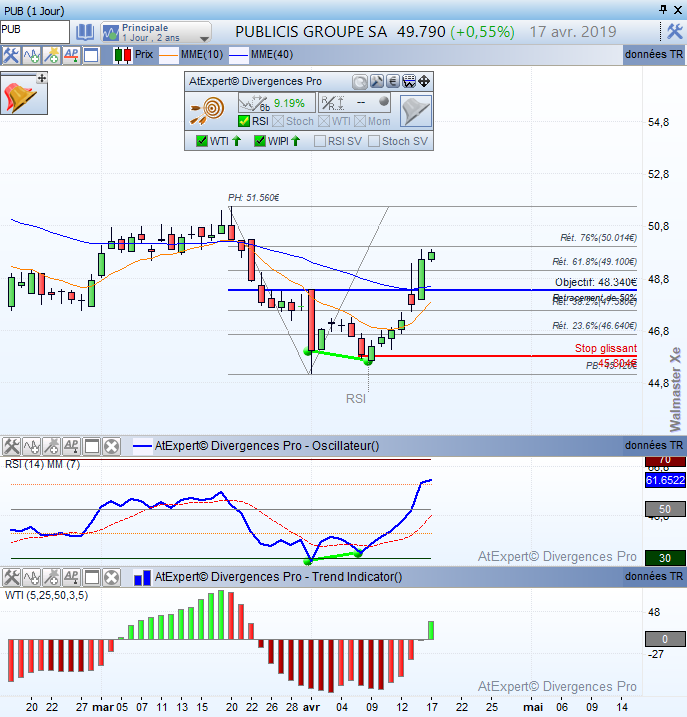
Task: Close the Trend Indicator panel with the X icon
Action: pyautogui.click(x=112, y=578)
